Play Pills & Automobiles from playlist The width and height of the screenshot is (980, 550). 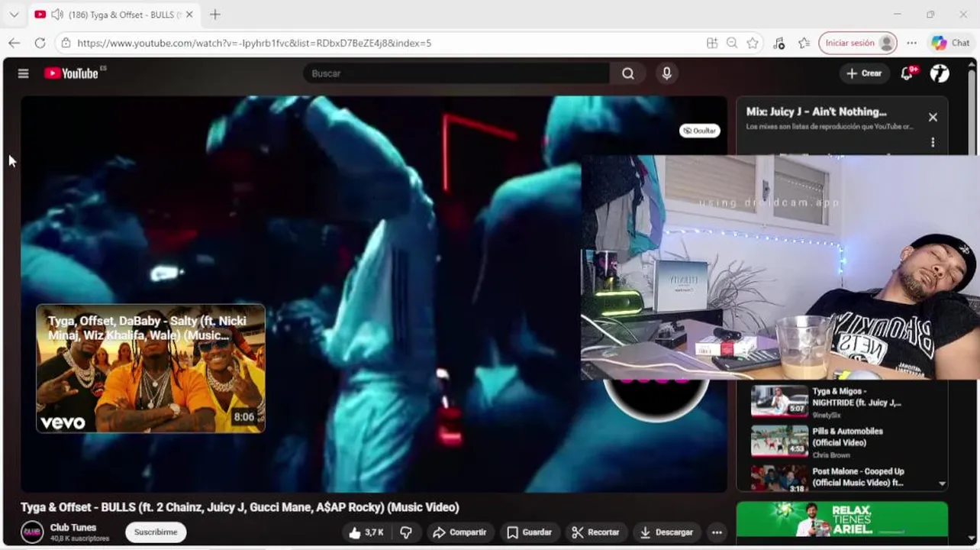pyautogui.click(x=840, y=441)
